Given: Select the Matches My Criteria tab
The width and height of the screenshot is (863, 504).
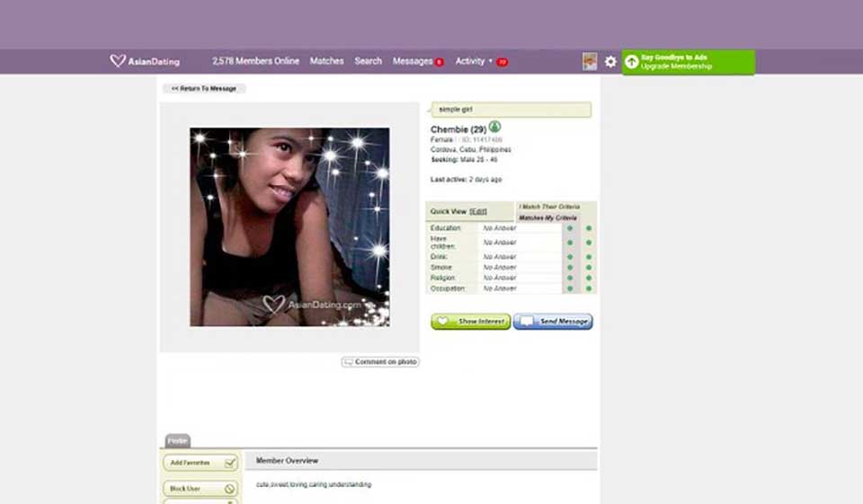Looking at the screenshot, I should pos(548,218).
